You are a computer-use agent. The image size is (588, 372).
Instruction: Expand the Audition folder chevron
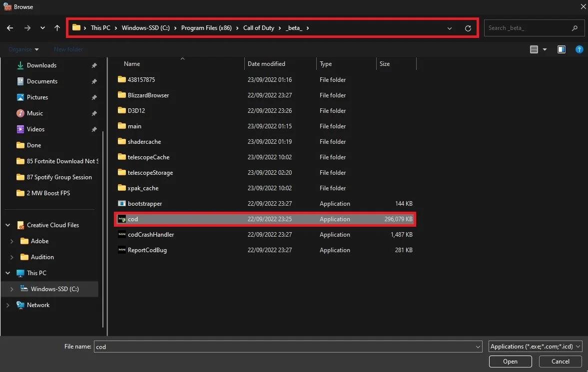pyautogui.click(x=11, y=257)
